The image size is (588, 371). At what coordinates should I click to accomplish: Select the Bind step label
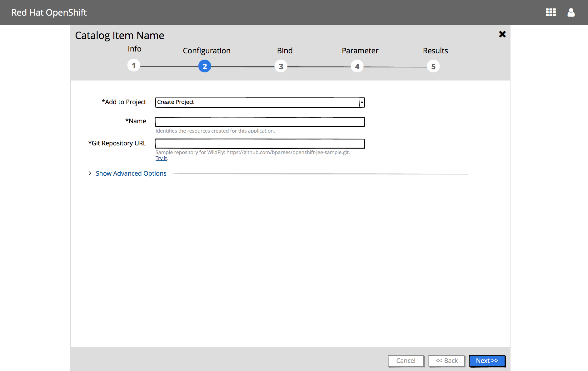click(285, 51)
